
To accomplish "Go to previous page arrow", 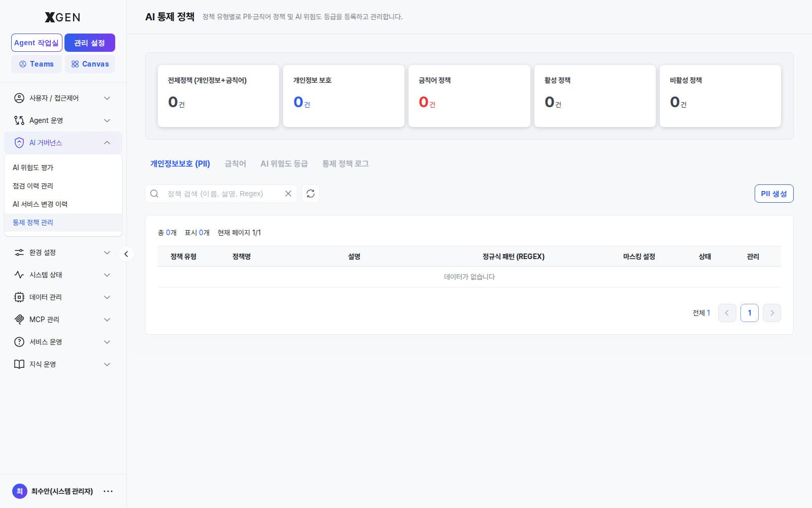I will point(727,313).
